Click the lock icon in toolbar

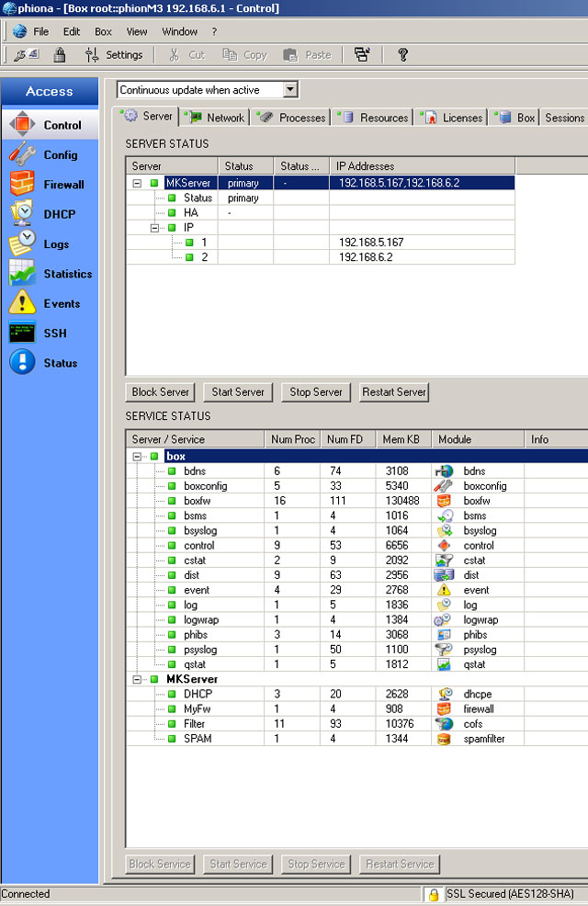60,55
